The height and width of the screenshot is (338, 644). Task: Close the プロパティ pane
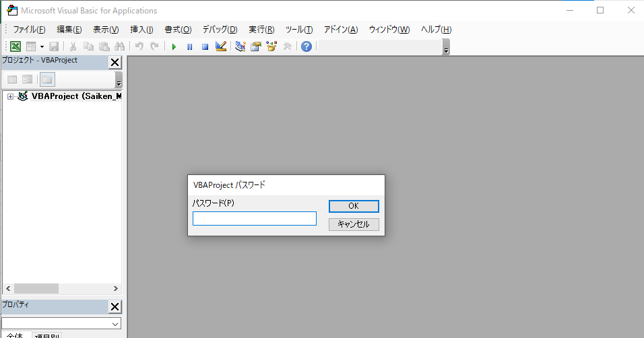pyautogui.click(x=115, y=307)
